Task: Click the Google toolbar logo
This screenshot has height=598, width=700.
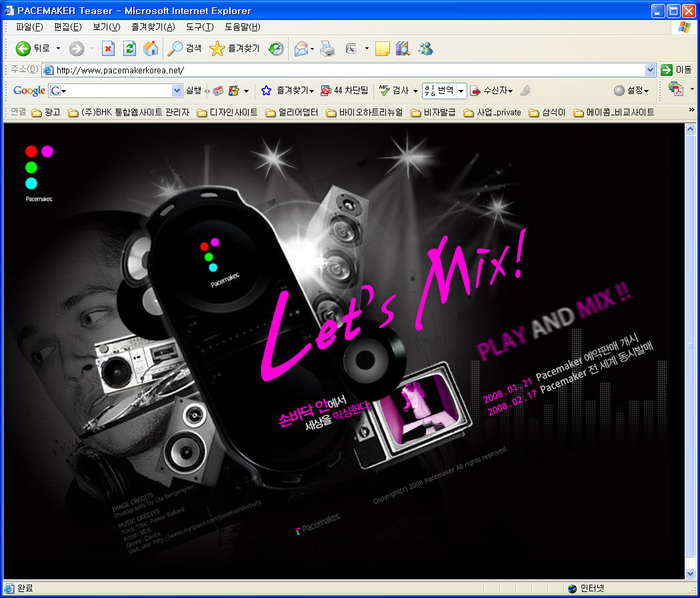Action: click(x=29, y=91)
